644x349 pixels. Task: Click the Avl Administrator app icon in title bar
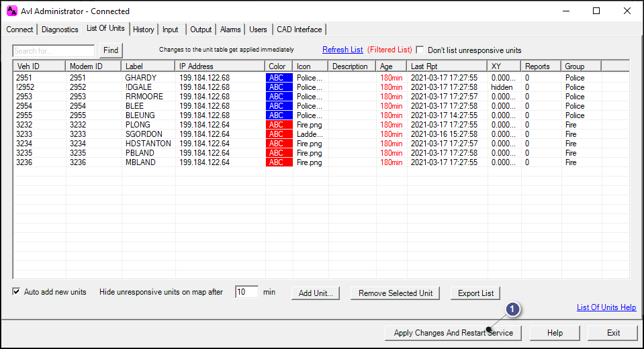point(11,11)
